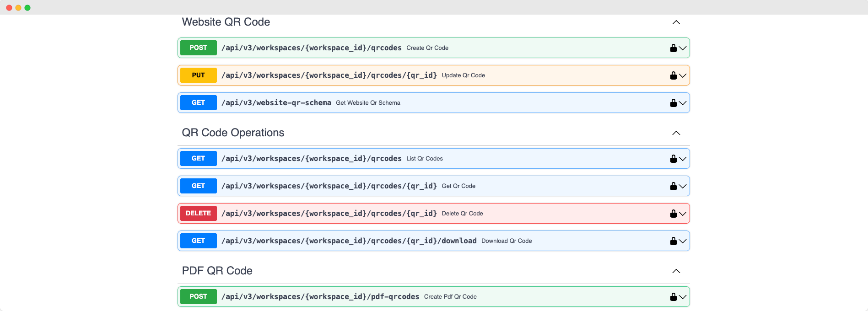868x311 pixels.
Task: Click lock icon on List Qr Codes endpoint
Action: [673, 159]
